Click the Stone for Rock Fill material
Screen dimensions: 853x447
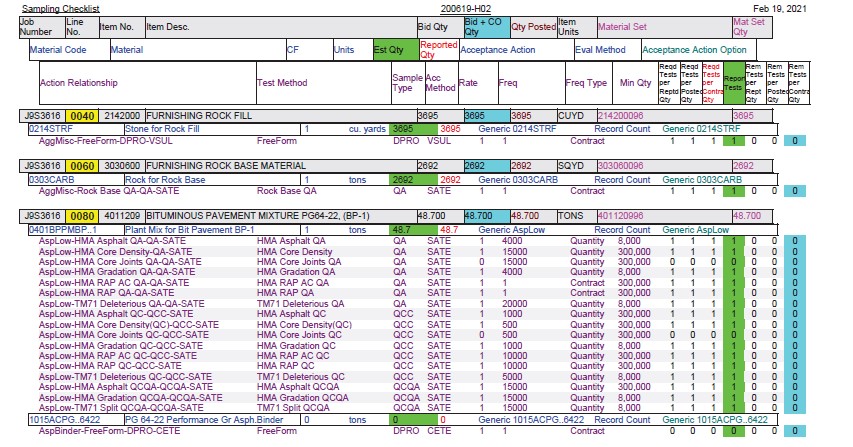coord(162,129)
